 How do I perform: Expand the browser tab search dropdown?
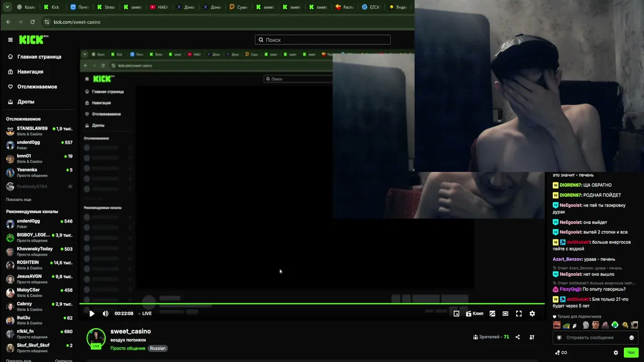tap(7, 7)
